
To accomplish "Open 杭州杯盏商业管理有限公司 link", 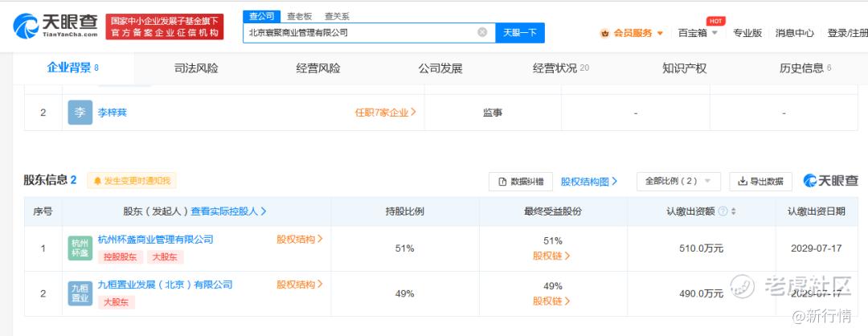I will 156,240.
